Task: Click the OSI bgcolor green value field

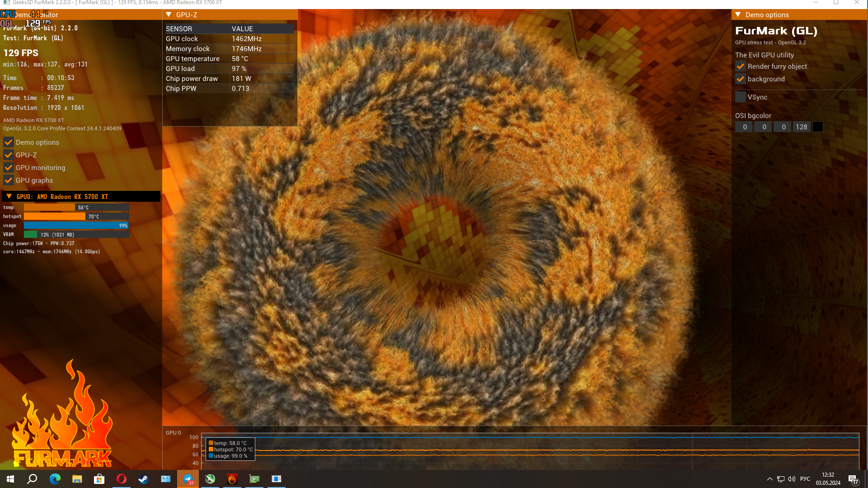Action: pos(764,127)
